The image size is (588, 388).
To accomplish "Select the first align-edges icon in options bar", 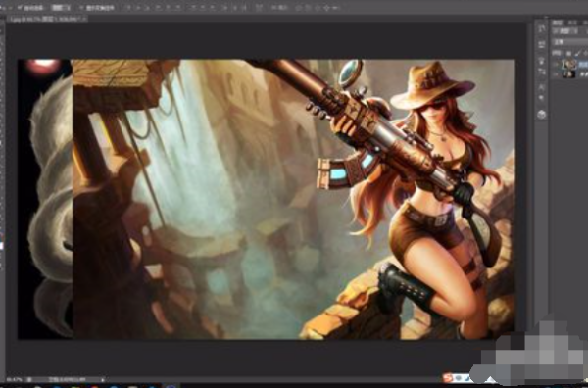I will click(129, 7).
